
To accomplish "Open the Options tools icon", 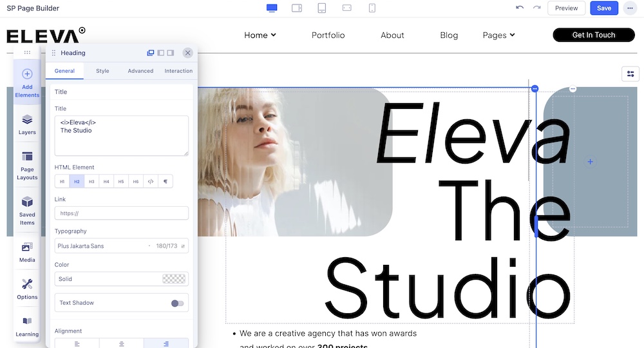I will coord(27,288).
